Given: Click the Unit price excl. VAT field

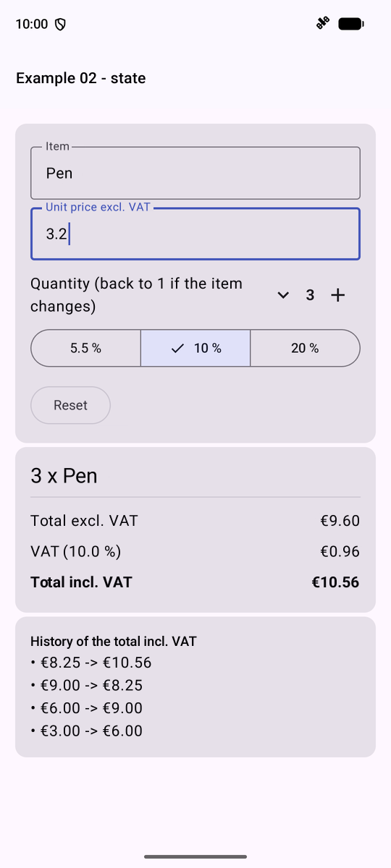Looking at the screenshot, I should click(x=195, y=234).
